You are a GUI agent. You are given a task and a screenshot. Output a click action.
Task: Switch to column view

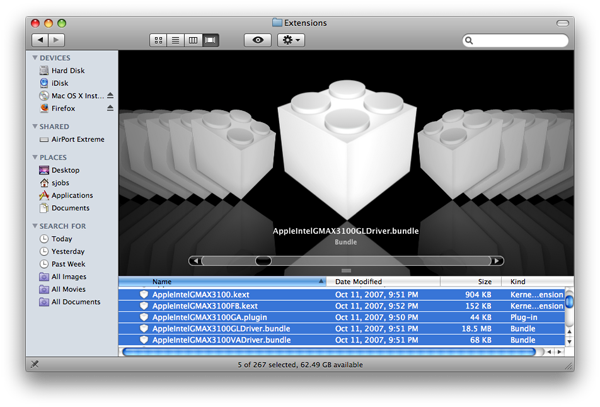(x=193, y=40)
